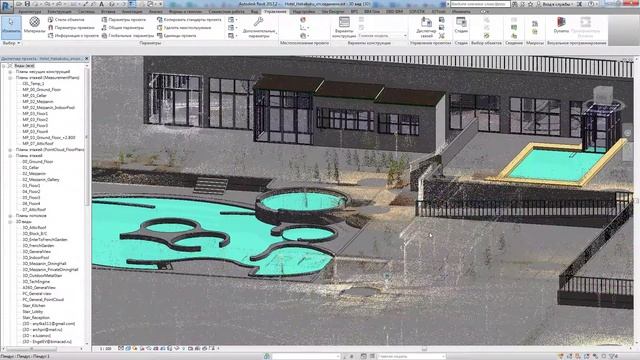Image resolution: width=640 pixels, height=360 pixels.
Task: Switch to the Совместная работа tab
Action: point(226,12)
